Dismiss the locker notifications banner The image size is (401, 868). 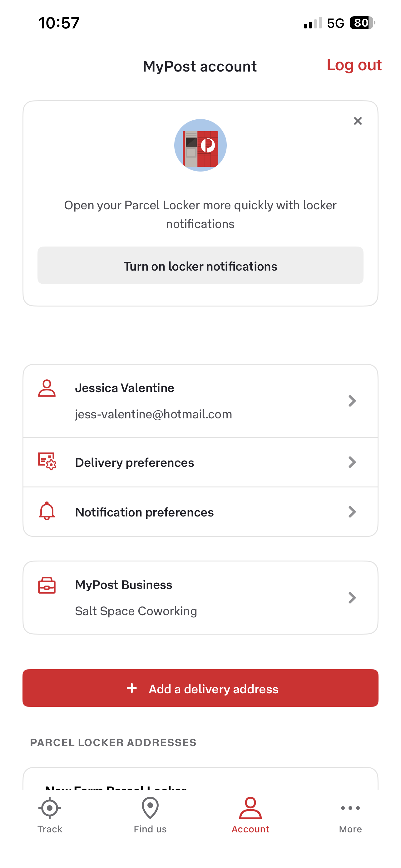358,121
